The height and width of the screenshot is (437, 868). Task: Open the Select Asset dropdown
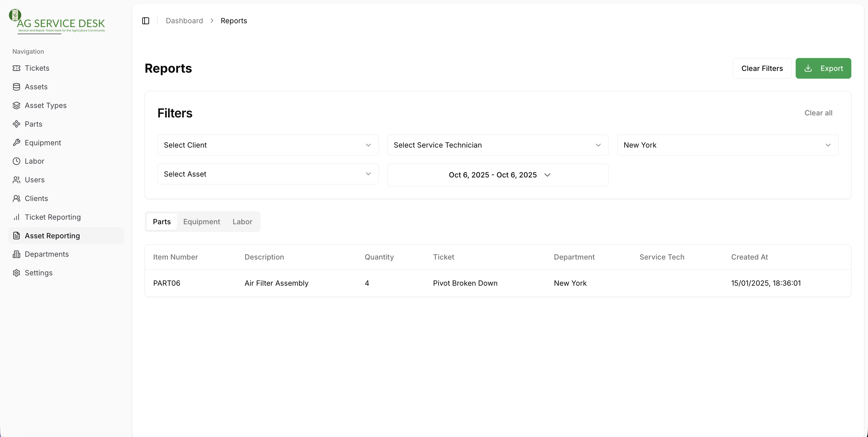click(x=268, y=174)
